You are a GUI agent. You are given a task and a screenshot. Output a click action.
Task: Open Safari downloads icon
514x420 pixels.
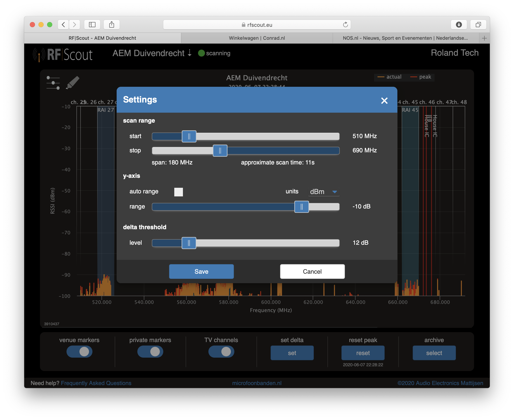458,24
